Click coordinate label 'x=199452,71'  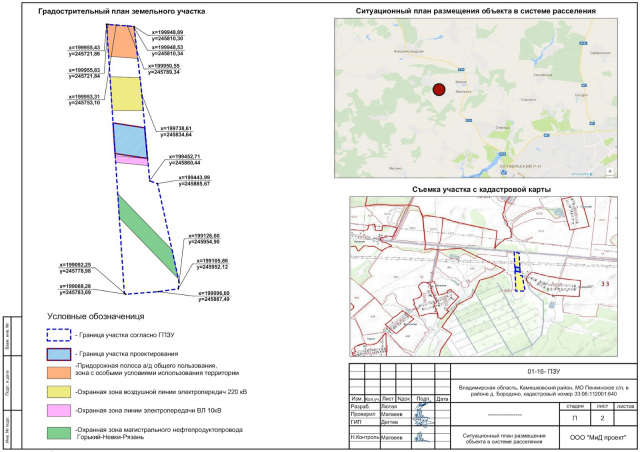(185, 156)
